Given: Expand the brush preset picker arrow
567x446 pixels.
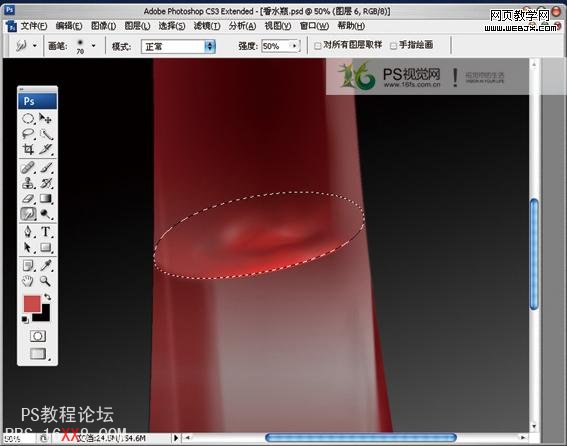Looking at the screenshot, I should (x=94, y=46).
